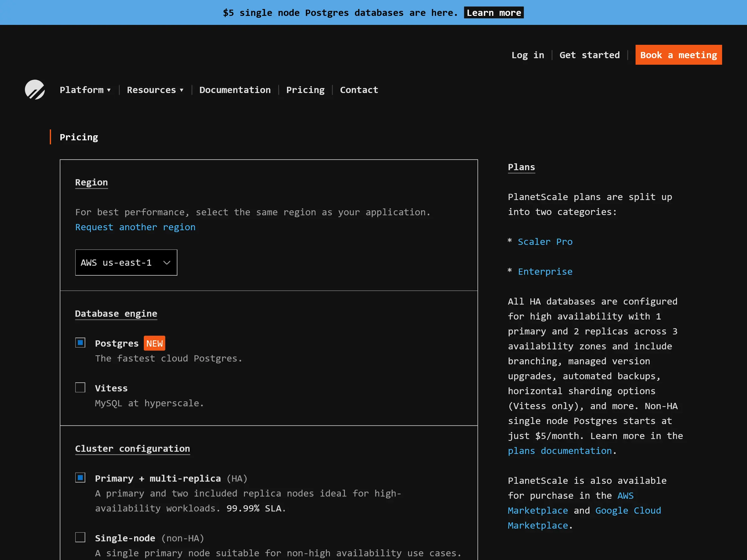
Task: Click Get started
Action: pos(590,55)
